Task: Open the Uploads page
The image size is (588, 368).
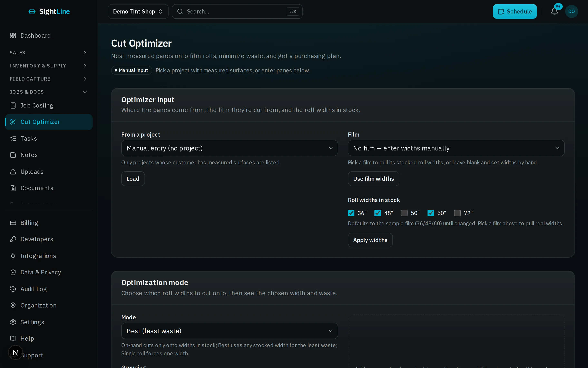Action: coord(49,172)
